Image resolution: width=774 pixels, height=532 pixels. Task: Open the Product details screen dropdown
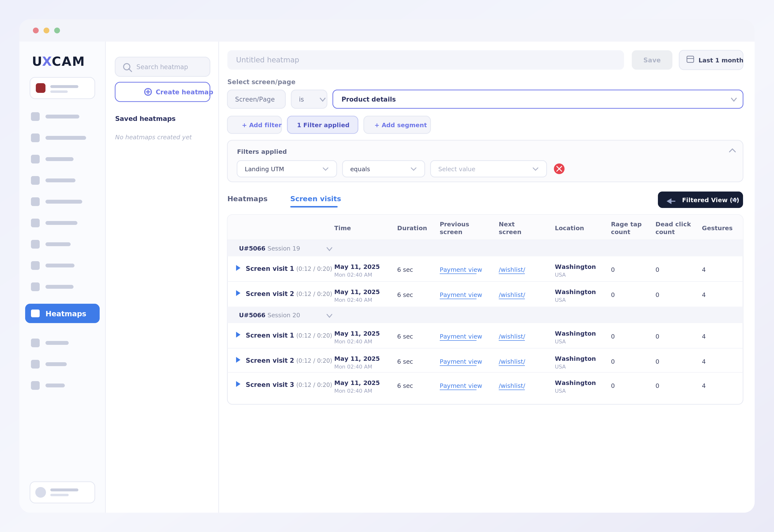[538, 99]
